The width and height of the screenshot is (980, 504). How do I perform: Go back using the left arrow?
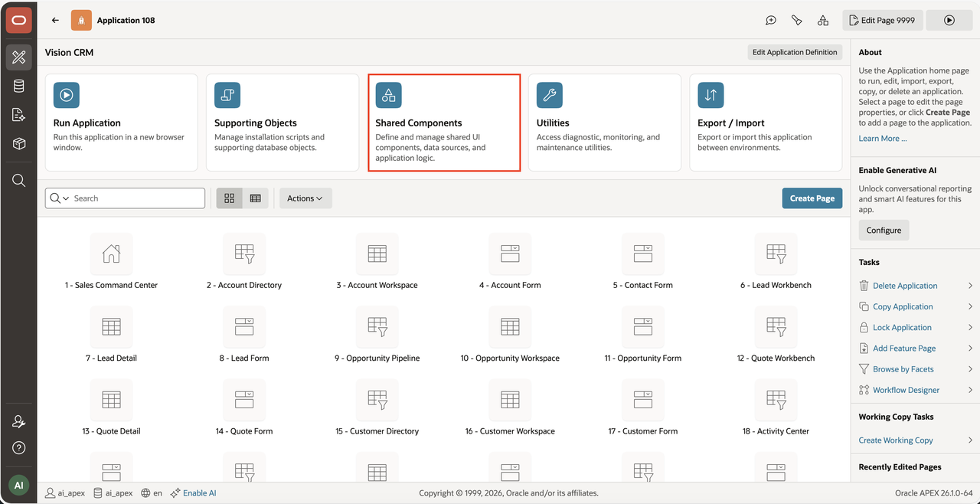tap(55, 21)
